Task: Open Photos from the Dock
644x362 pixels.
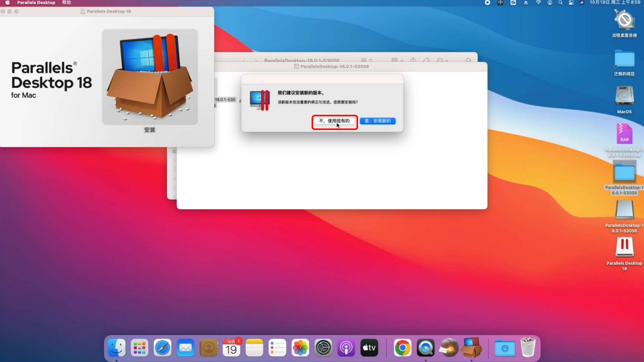Action: 300,348
